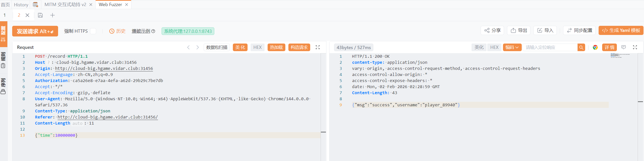Click the search icon in response locator

coord(581,47)
